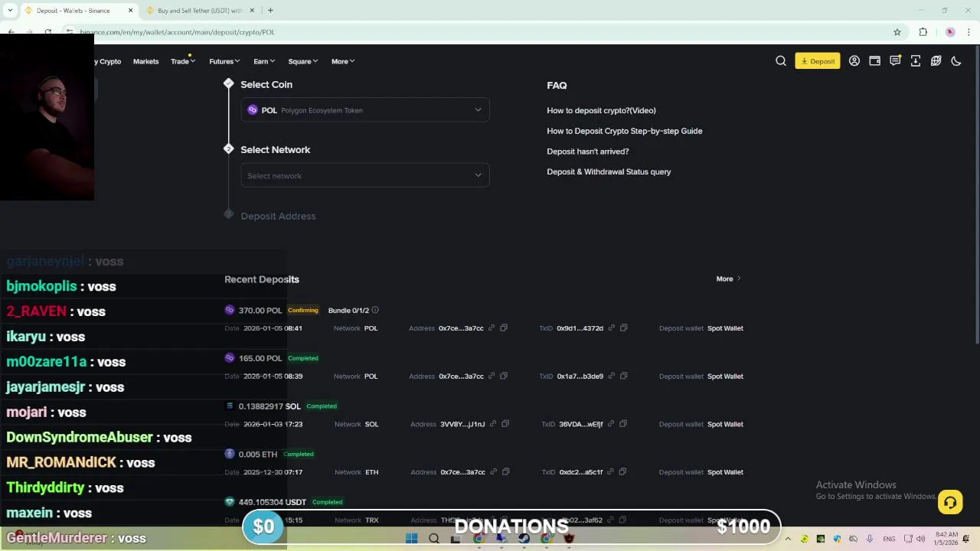
Task: Open the Step-by-step Deposit Guide link
Action: coord(624,131)
